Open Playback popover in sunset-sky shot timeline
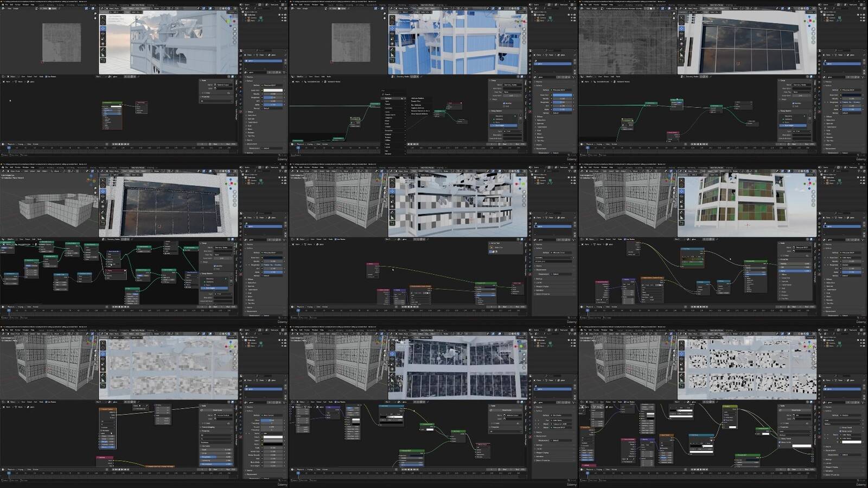The width and height of the screenshot is (868, 488). tap(11, 144)
